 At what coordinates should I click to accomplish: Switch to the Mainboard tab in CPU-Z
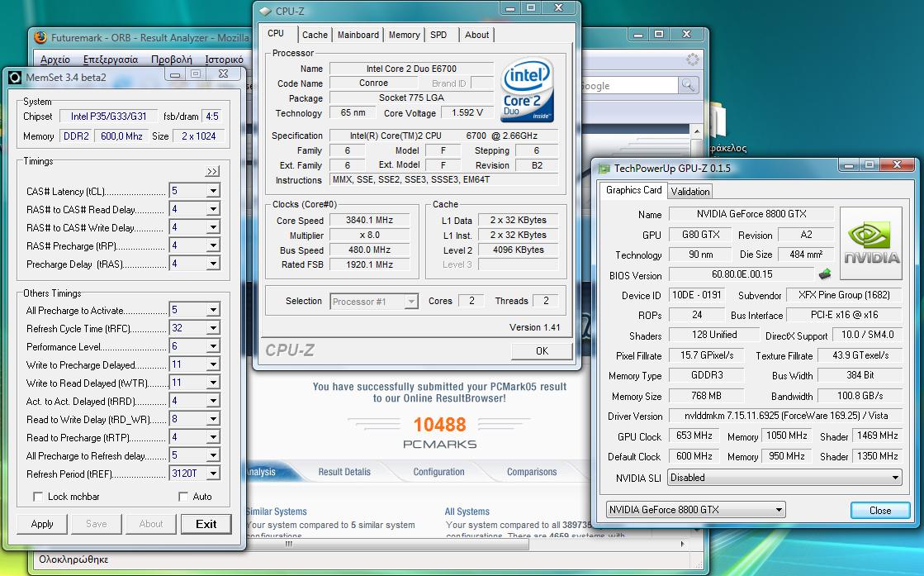[358, 35]
